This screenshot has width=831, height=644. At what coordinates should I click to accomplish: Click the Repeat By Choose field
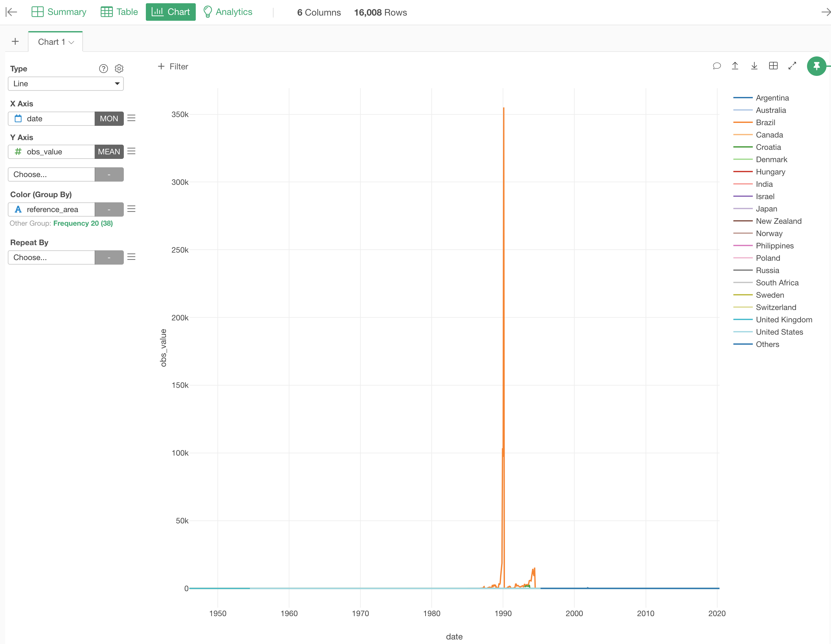click(51, 258)
